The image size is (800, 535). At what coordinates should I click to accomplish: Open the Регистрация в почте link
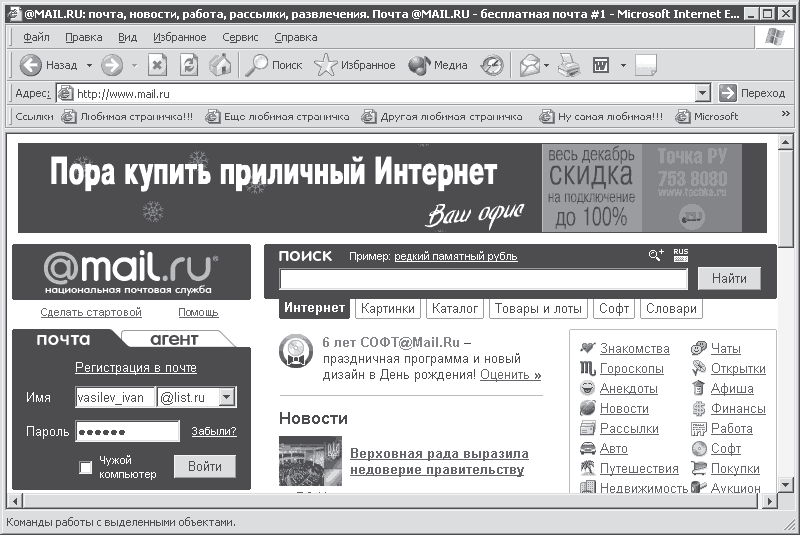(x=136, y=367)
